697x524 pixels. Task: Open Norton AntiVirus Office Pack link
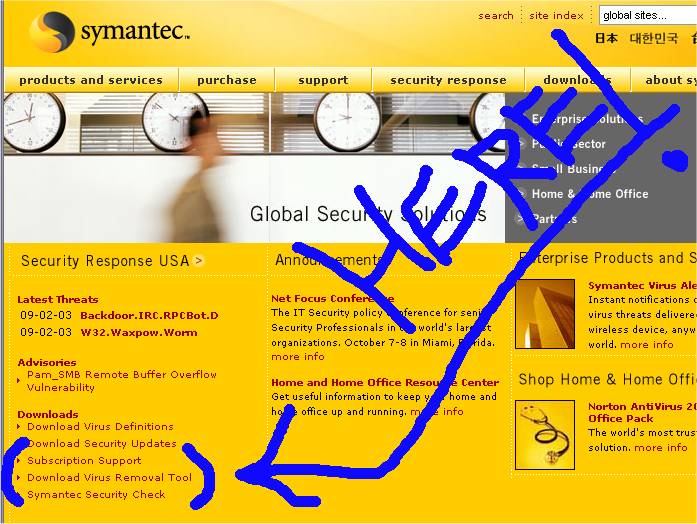642,412
